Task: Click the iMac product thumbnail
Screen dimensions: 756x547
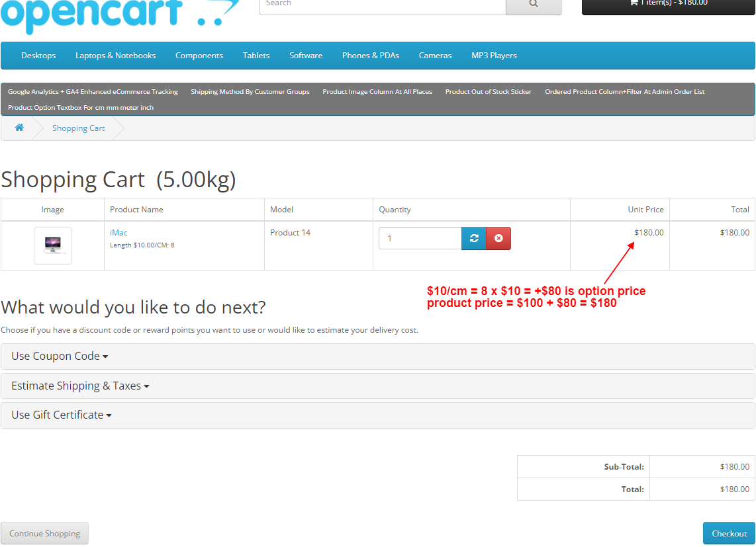Action: pos(52,245)
